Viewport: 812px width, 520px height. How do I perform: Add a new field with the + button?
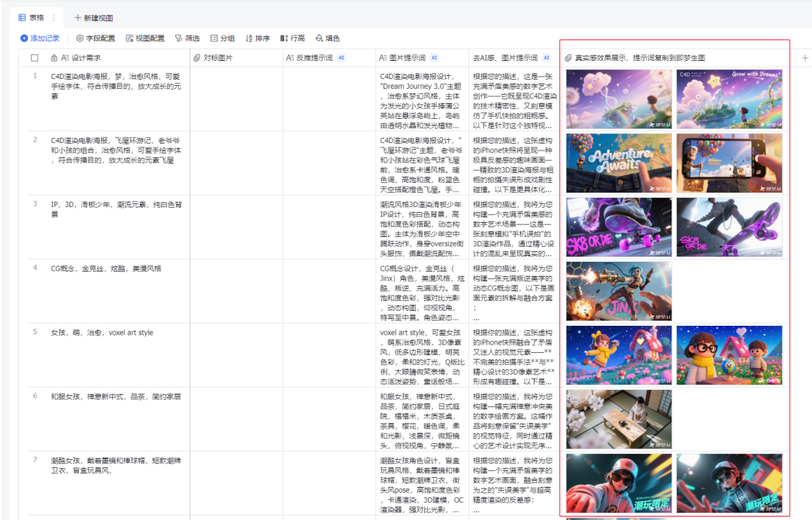click(x=806, y=56)
